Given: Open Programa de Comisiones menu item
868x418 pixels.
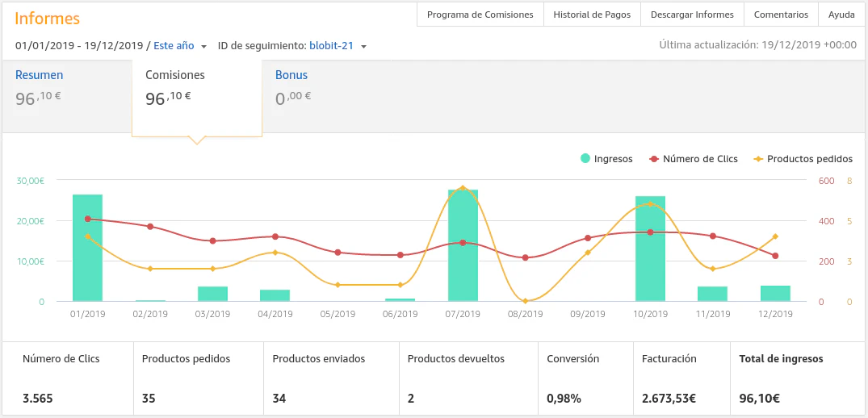Looking at the screenshot, I should tap(480, 15).
